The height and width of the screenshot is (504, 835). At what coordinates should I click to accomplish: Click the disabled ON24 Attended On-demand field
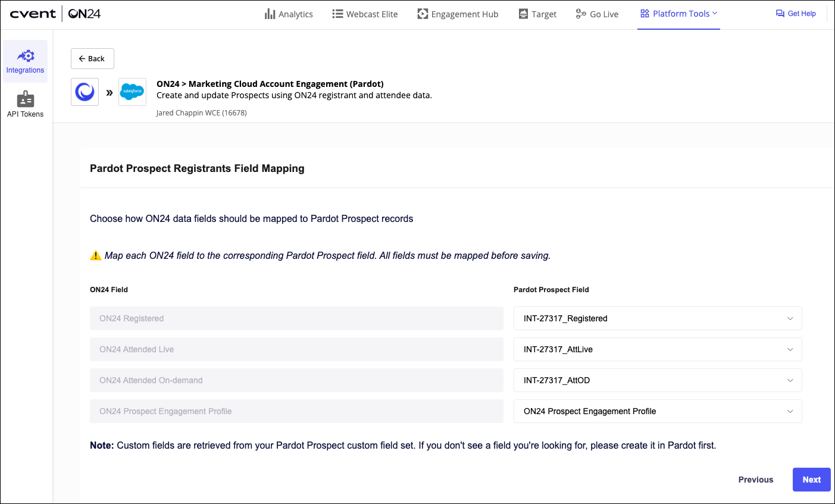tap(296, 380)
